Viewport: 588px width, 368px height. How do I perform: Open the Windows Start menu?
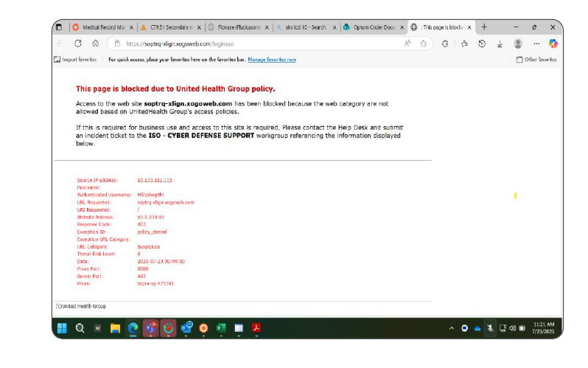62,328
